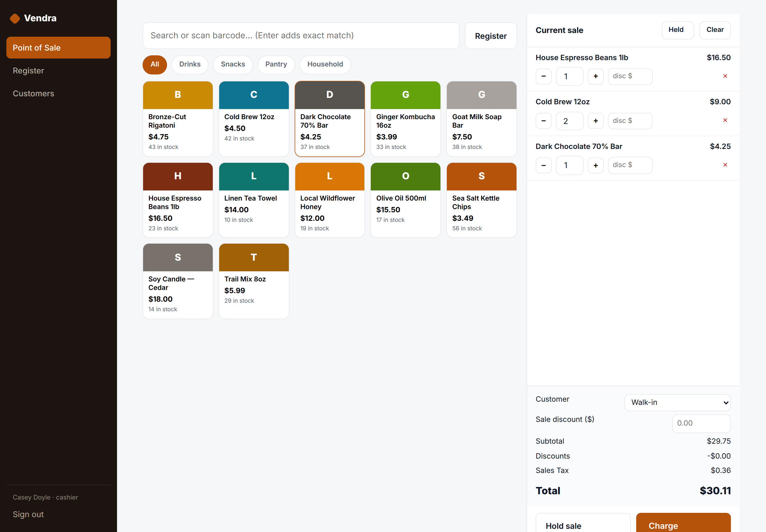
Task: Open Held sales list
Action: [x=678, y=30]
